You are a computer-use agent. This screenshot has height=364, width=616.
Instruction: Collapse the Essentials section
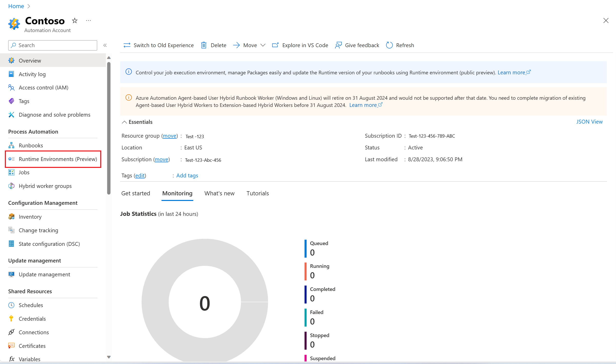pos(124,122)
